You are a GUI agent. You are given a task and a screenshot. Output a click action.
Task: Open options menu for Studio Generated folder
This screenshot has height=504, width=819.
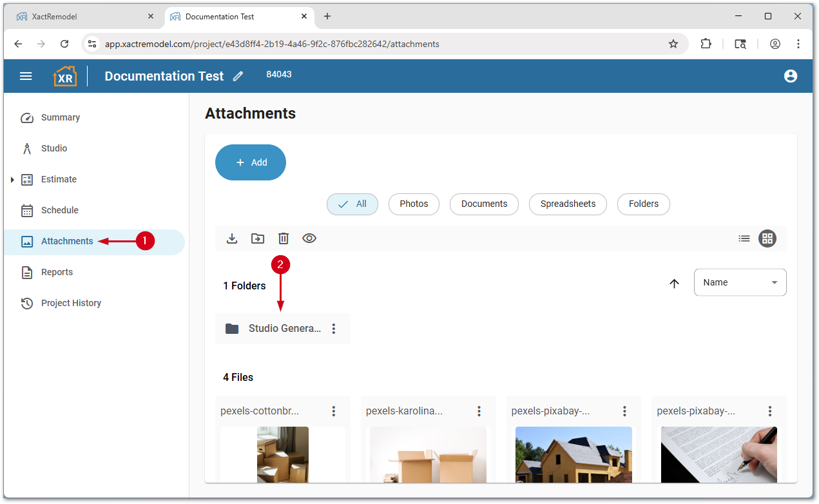(334, 329)
